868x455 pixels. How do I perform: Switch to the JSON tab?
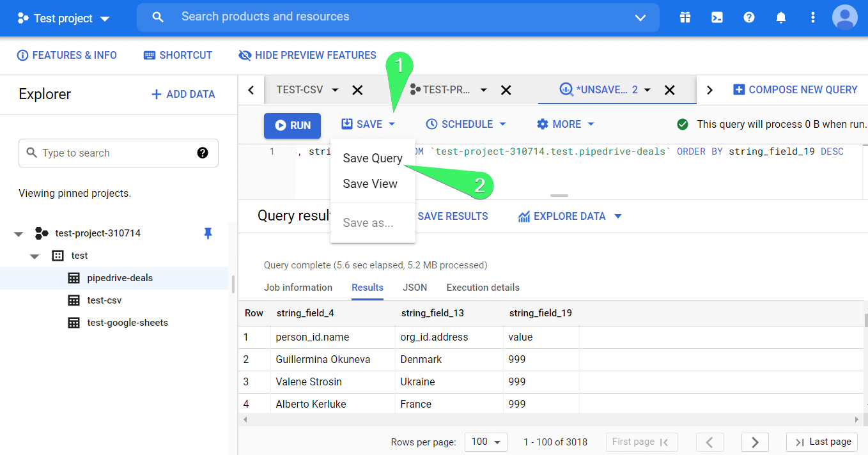pyautogui.click(x=415, y=288)
